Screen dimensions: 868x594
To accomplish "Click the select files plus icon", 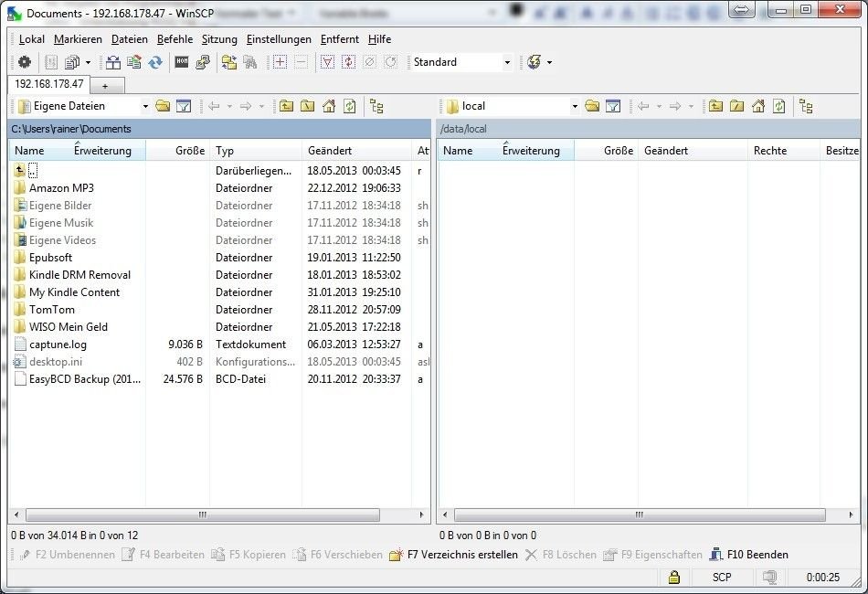I will [x=280, y=62].
